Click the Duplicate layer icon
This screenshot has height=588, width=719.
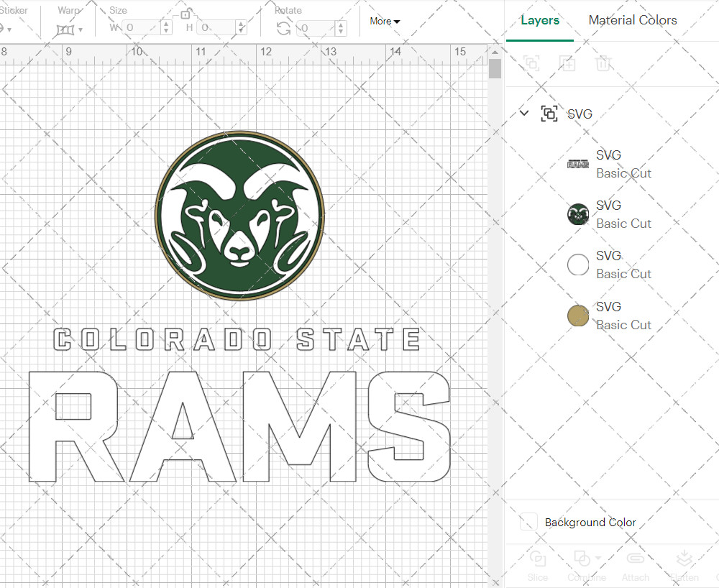click(568, 63)
